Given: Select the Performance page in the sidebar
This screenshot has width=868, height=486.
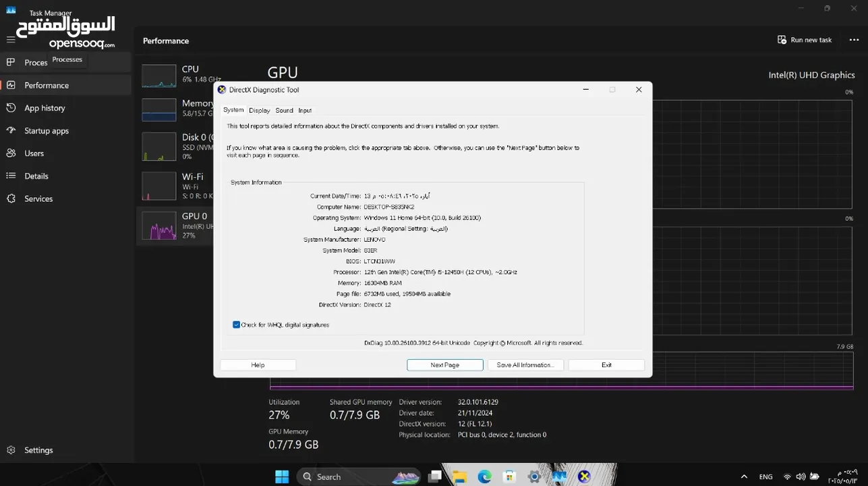Looking at the screenshot, I should point(65,85).
